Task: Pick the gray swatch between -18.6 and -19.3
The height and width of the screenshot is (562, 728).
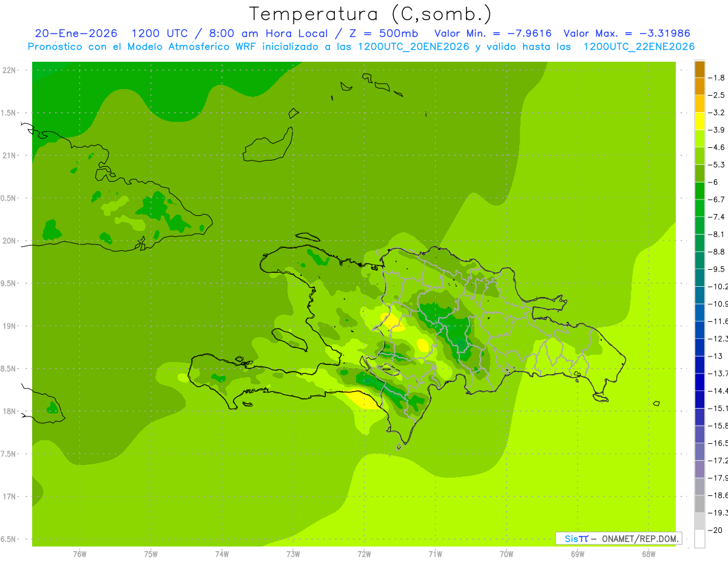Action: [x=699, y=504]
